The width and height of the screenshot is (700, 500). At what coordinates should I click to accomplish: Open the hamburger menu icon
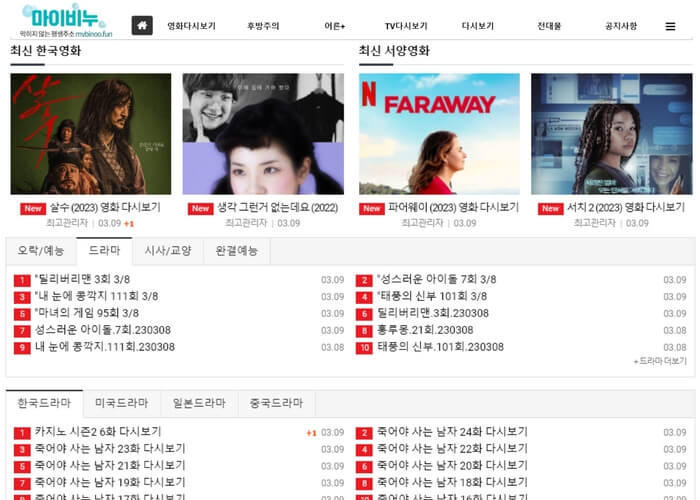[x=670, y=26]
